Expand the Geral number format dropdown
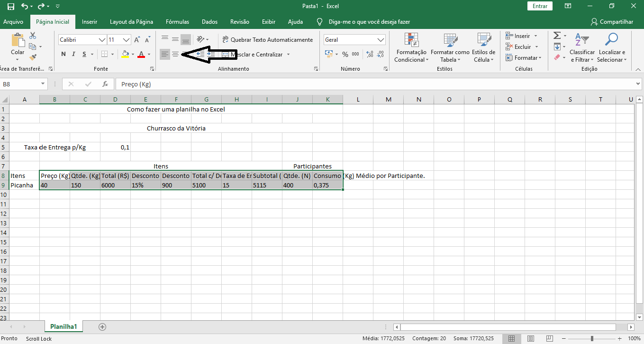644x344 pixels. click(x=381, y=40)
